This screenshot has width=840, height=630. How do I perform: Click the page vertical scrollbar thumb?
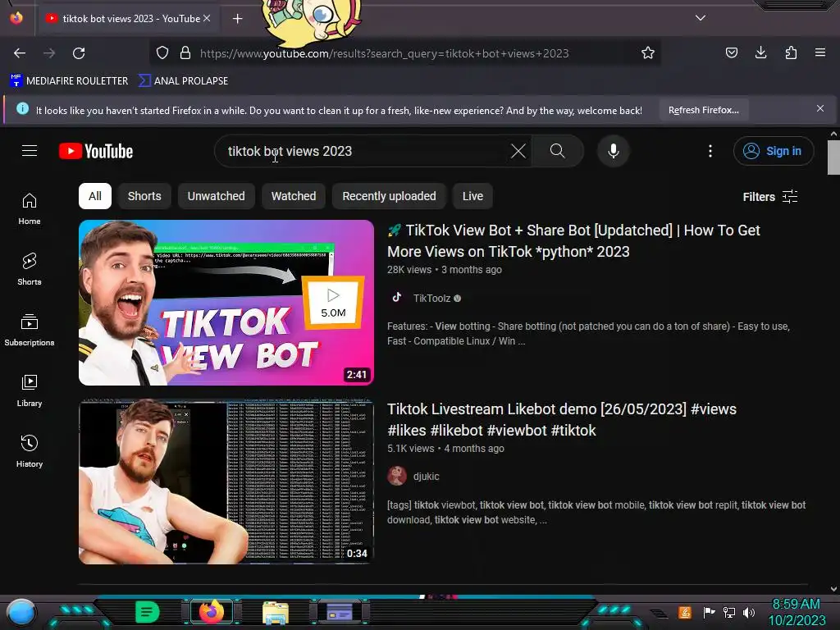point(833,157)
